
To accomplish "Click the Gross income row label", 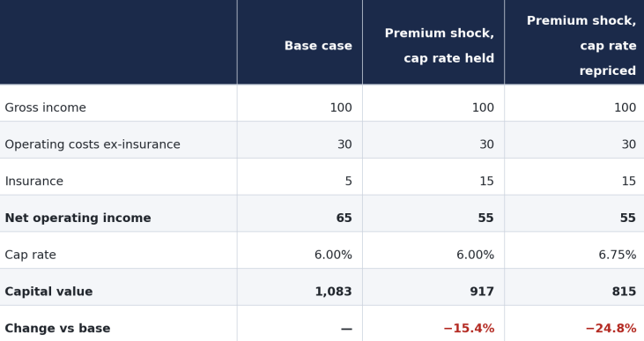I will [x=45, y=107].
